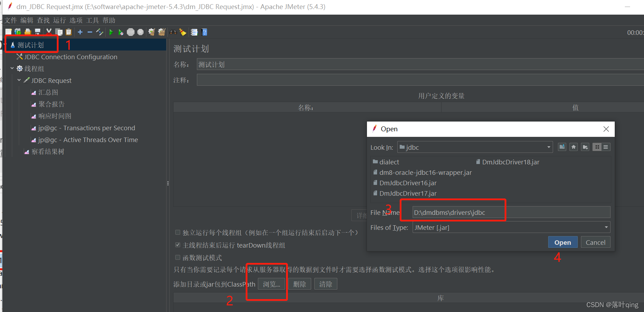Open the 运行 menu
The width and height of the screenshot is (644, 312).
[x=60, y=20]
